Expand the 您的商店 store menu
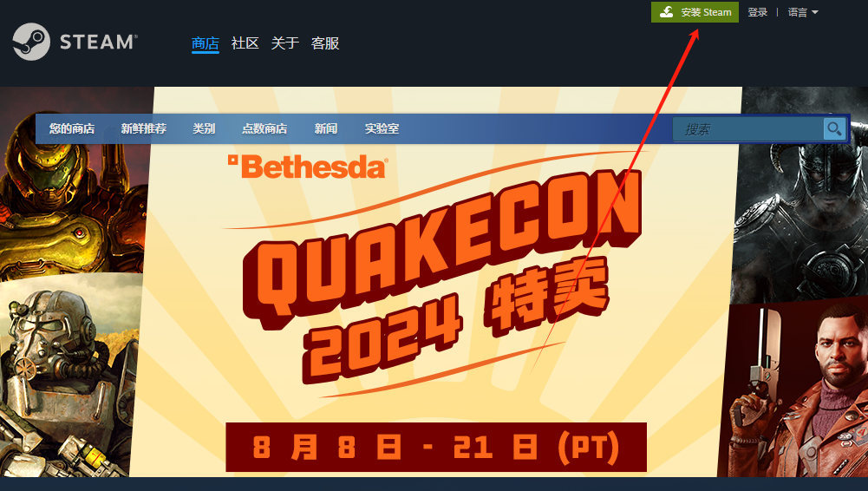The image size is (868, 491). coord(72,128)
